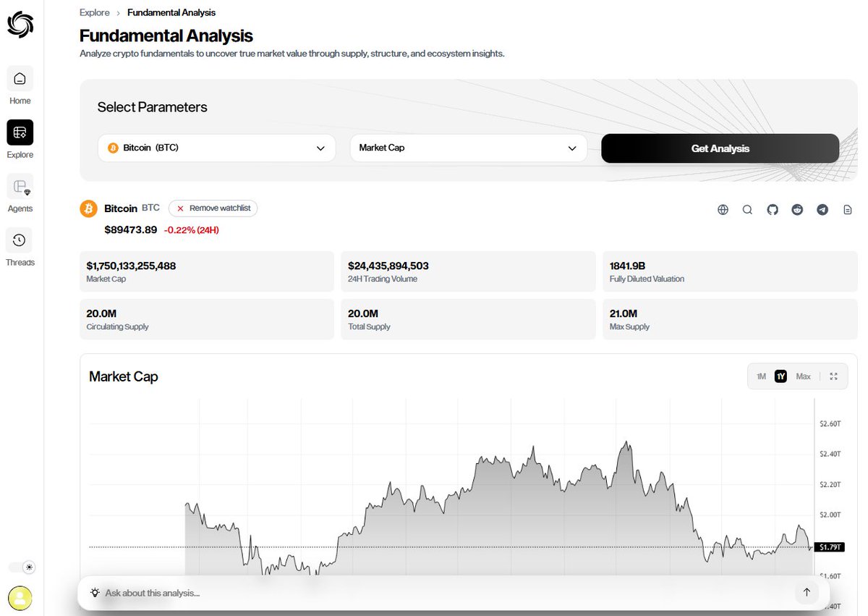
Task: Click the orange Bitcoin logo icon
Action: [88, 208]
